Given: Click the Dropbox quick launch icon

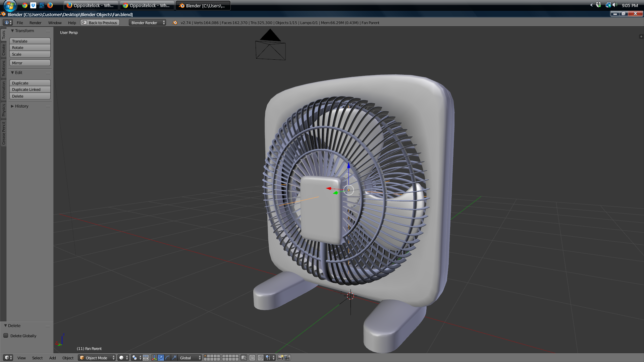Looking at the screenshot, I should [x=33, y=5].
